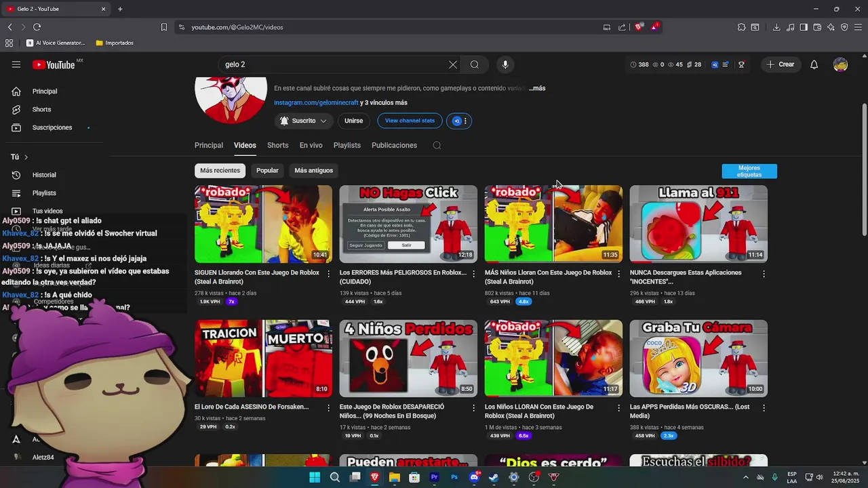
Task: Open the TRAICION MUERTO video thumbnail
Action: coord(263,359)
